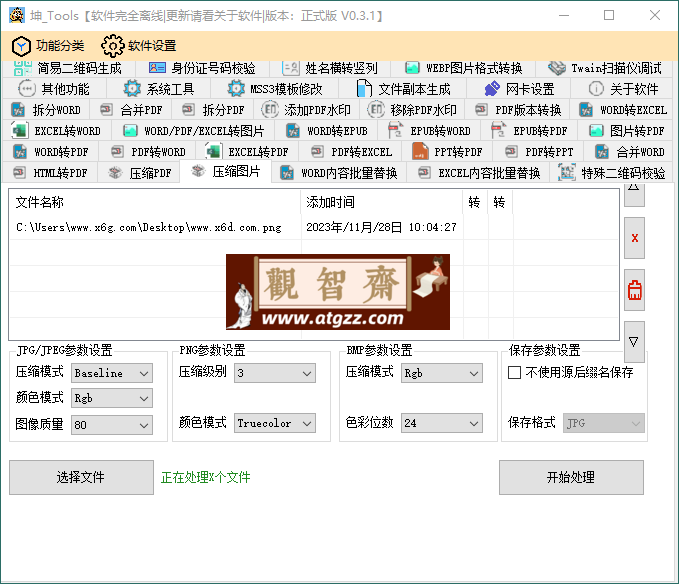Switch to the 压缩PDF tab
The width and height of the screenshot is (679, 584).
[x=139, y=173]
